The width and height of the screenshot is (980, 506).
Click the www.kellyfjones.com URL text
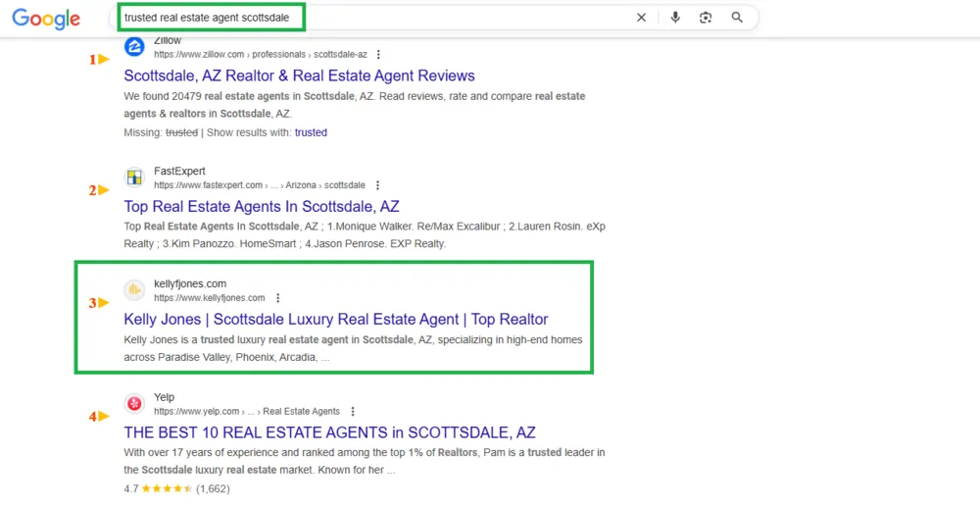coord(209,298)
